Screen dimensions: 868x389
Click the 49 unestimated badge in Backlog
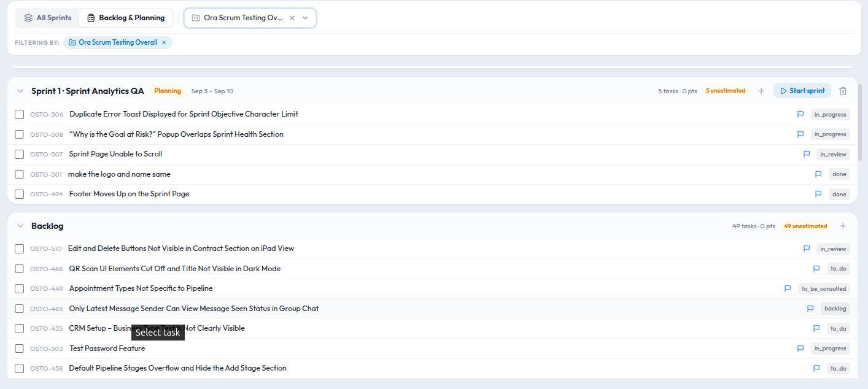click(x=805, y=226)
